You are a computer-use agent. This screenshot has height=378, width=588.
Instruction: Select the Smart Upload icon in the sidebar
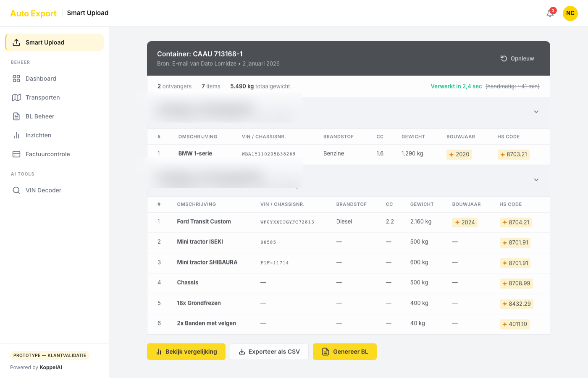pos(16,42)
